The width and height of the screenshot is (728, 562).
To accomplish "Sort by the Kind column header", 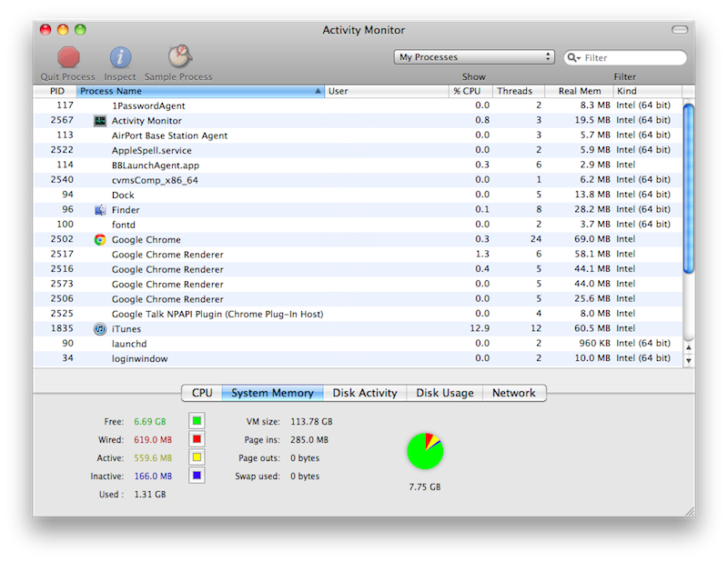I will (x=648, y=91).
